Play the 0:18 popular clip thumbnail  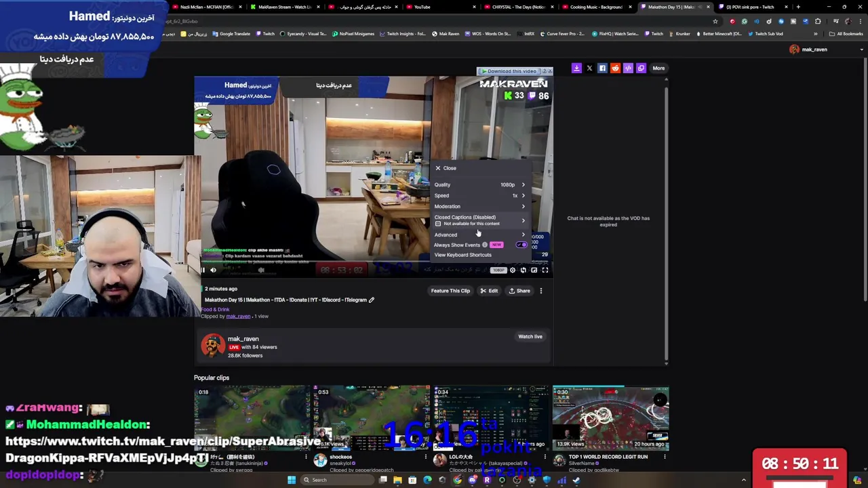point(252,418)
